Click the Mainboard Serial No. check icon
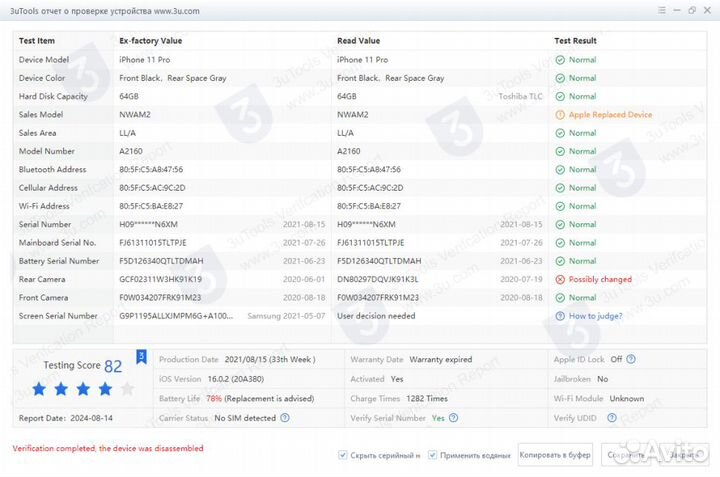The image size is (720, 477). tap(560, 243)
